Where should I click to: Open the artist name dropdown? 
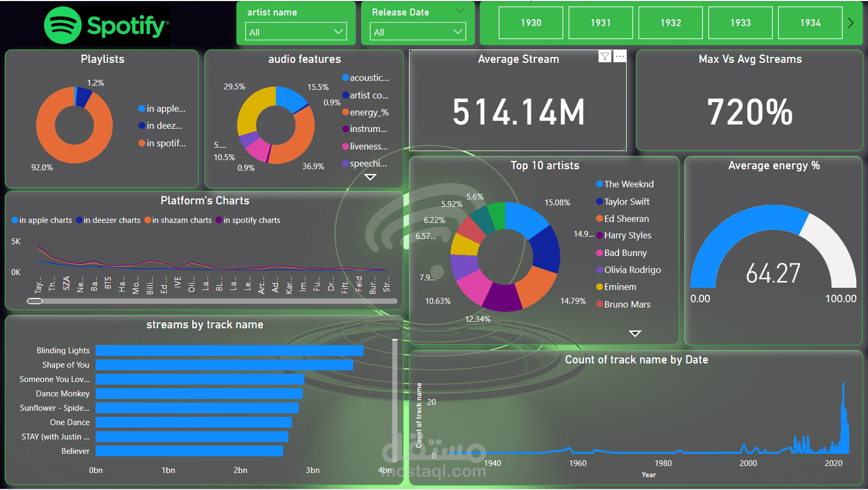click(x=296, y=32)
